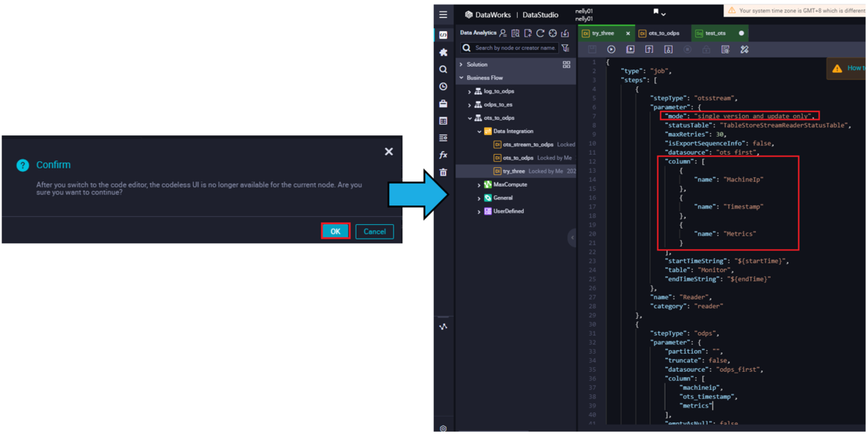Expand the Solution section
Image resolution: width=868 pixels, height=434 pixels.
[461, 64]
